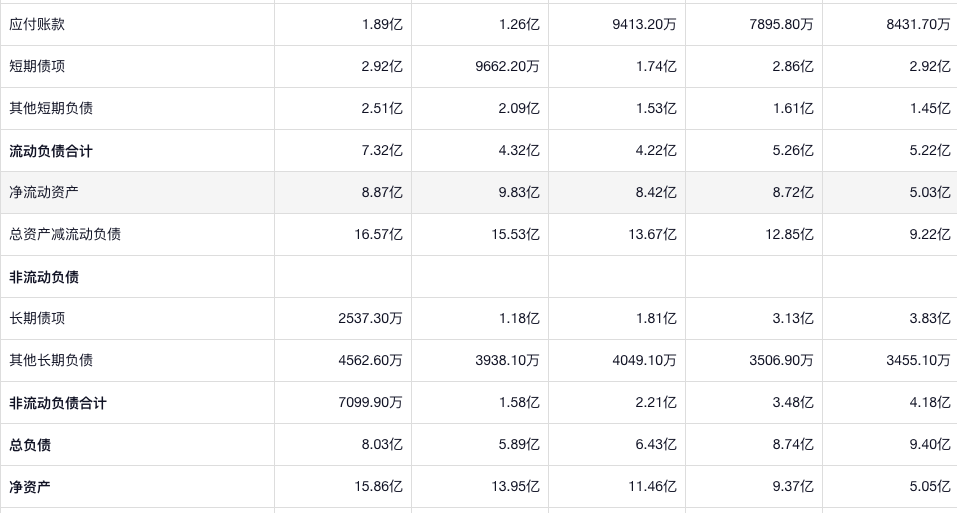The width and height of the screenshot is (957, 513).
Task: Click the 非流动负债合计 row header
Action: tap(58, 403)
